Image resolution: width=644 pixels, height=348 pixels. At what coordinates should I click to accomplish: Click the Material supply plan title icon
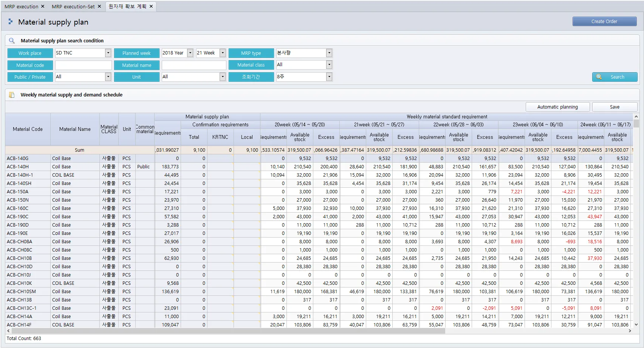point(11,22)
